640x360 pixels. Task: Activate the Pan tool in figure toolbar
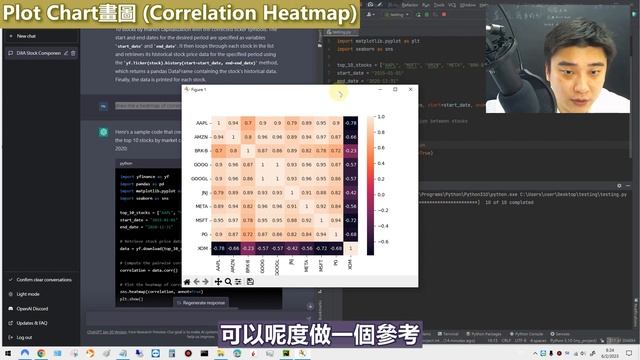click(218, 282)
